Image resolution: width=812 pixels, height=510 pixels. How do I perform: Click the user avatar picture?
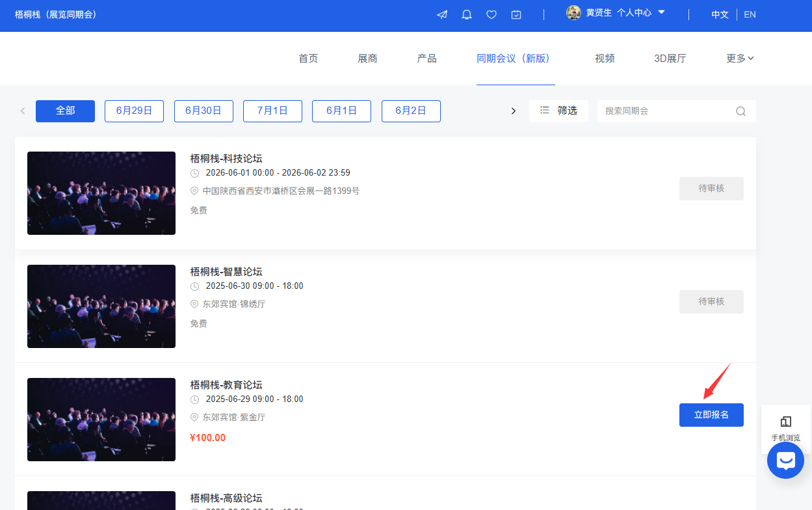573,13
